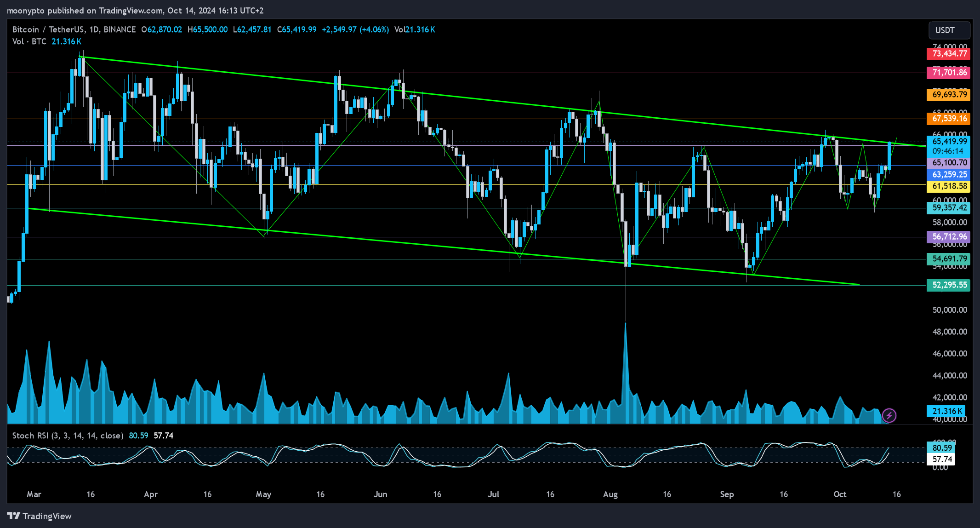Select the green 52,295.55 price label

pyautogui.click(x=948, y=285)
